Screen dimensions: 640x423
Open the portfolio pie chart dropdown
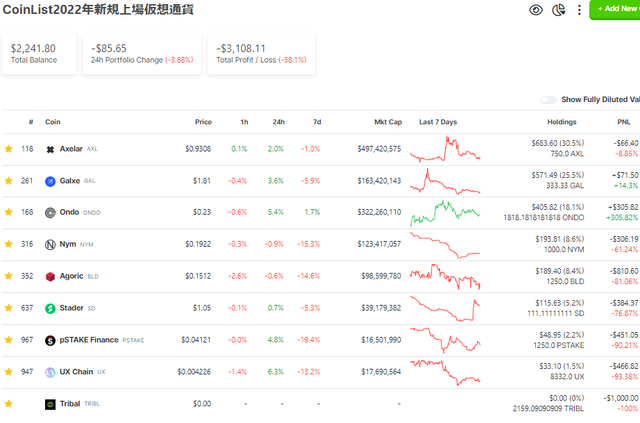click(x=561, y=10)
